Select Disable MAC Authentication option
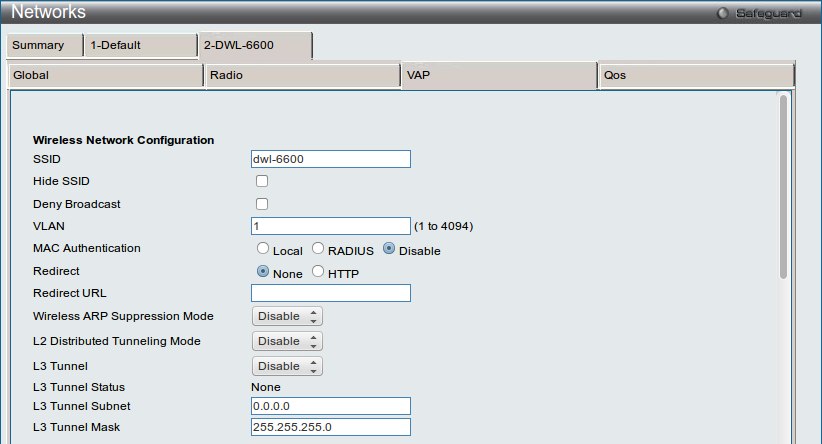This screenshot has width=822, height=444. pos(390,249)
